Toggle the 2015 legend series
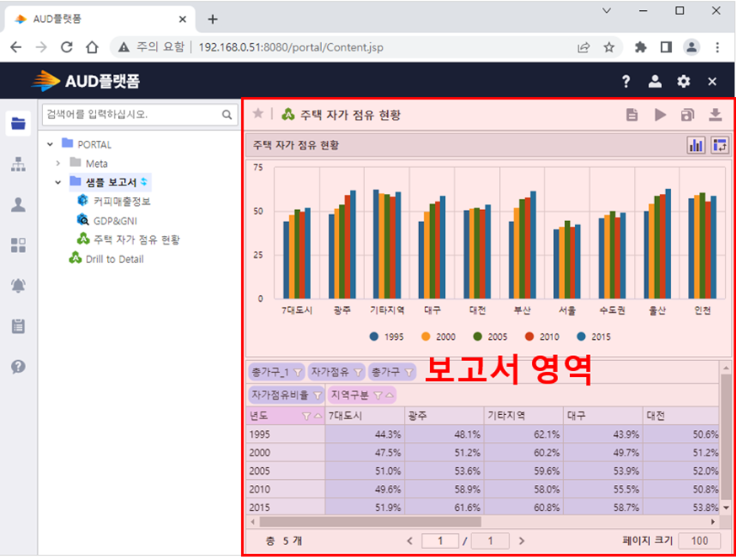This screenshot has height=560, width=736. coord(594,337)
